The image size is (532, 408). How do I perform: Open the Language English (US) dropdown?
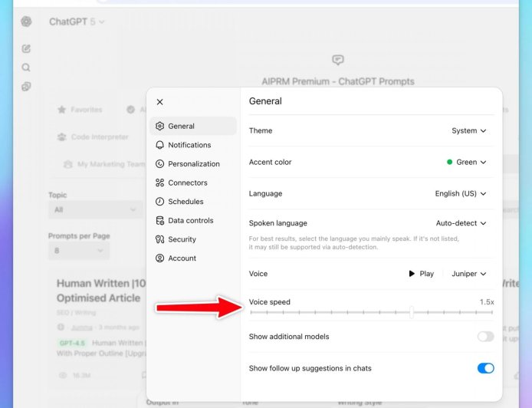click(460, 194)
